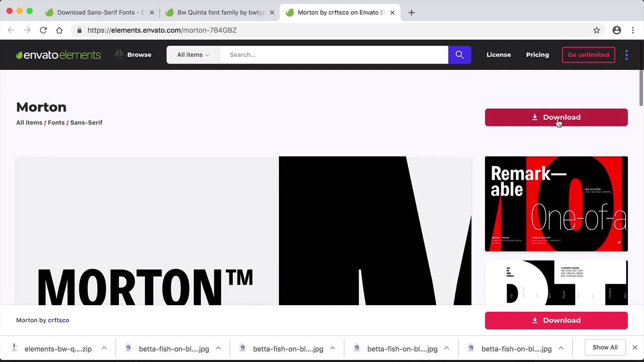Click the elements-bw-q zip file icon

pos(14,348)
